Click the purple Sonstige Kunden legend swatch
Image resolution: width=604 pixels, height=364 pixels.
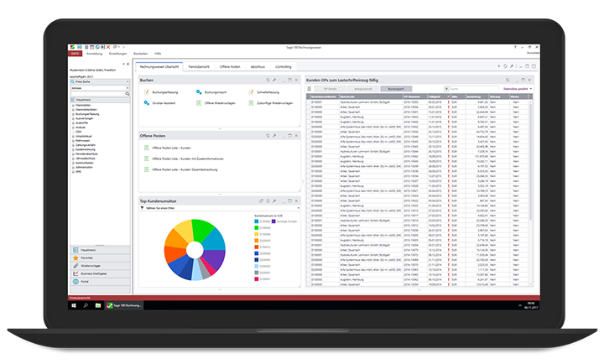coord(273,221)
